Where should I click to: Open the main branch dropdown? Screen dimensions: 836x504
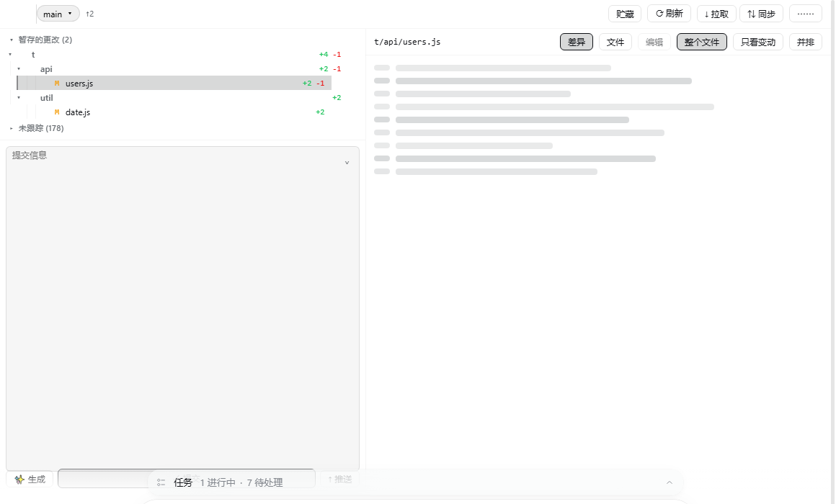click(x=58, y=14)
